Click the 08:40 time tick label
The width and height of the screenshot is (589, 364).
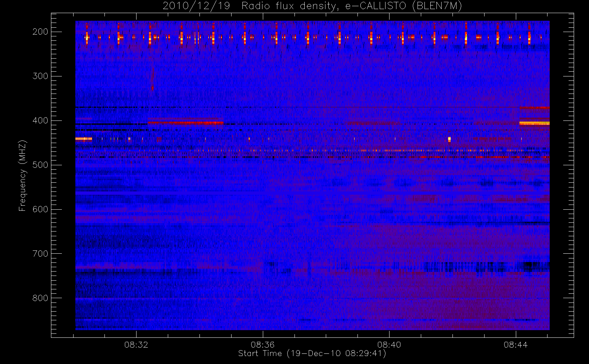pos(389,345)
